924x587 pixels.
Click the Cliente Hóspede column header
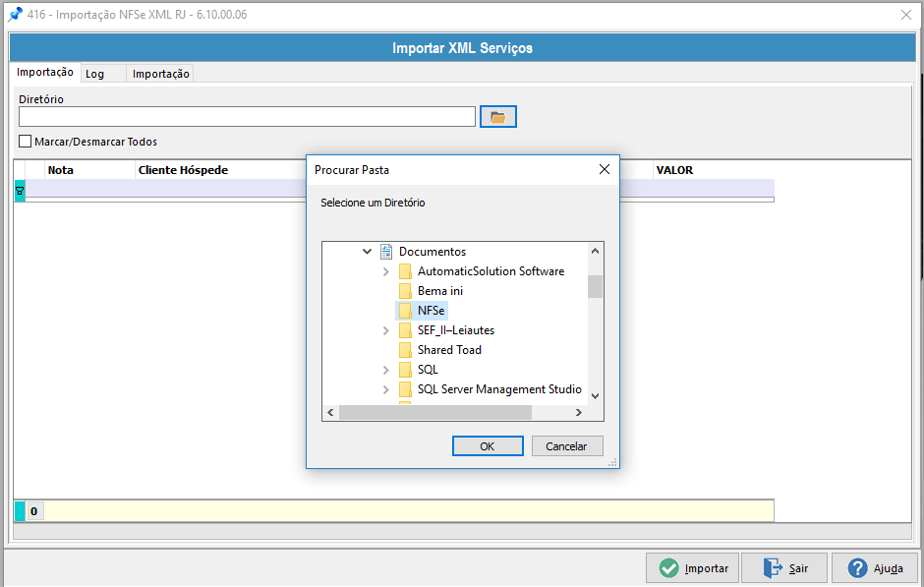coord(221,170)
